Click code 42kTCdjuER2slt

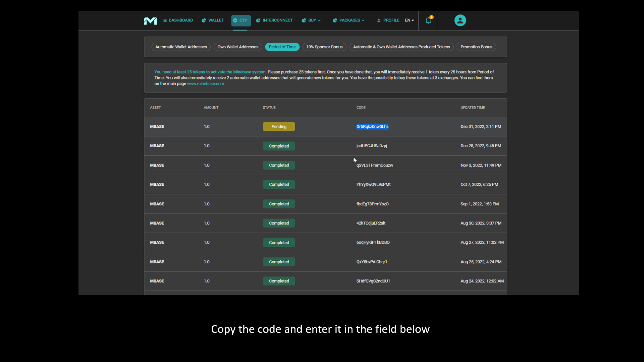click(371, 223)
